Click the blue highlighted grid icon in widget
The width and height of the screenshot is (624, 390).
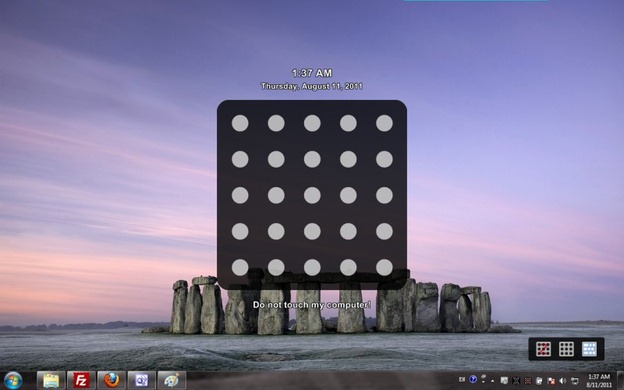(589, 349)
